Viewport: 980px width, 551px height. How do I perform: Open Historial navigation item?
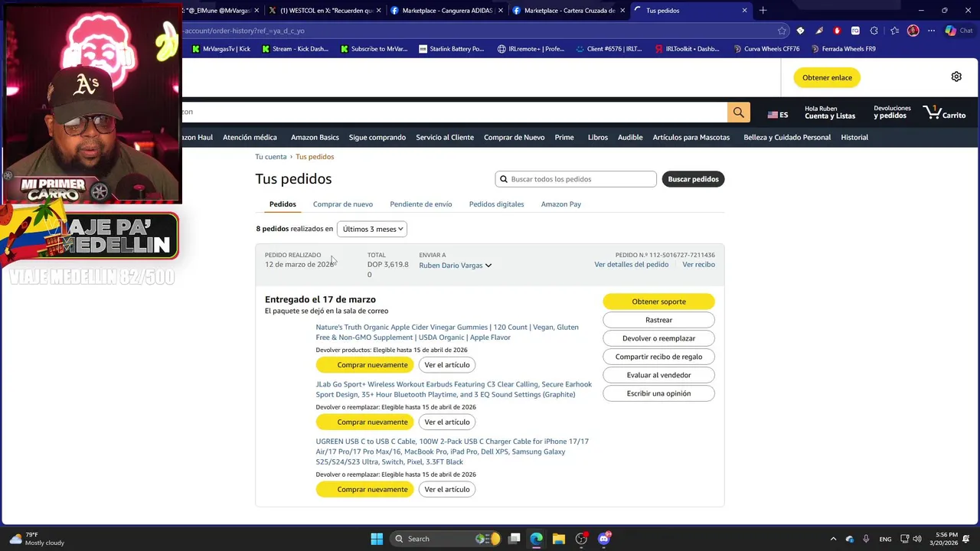(x=854, y=138)
